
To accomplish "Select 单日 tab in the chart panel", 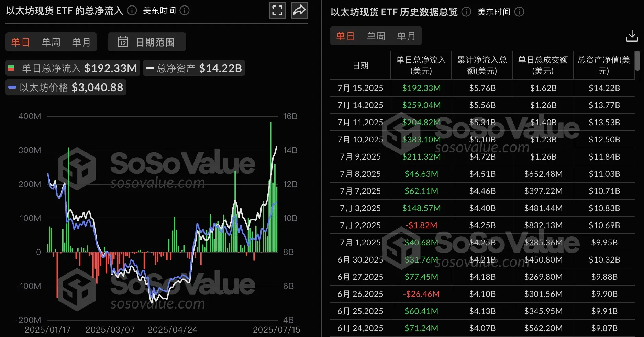I will pyautogui.click(x=21, y=42).
